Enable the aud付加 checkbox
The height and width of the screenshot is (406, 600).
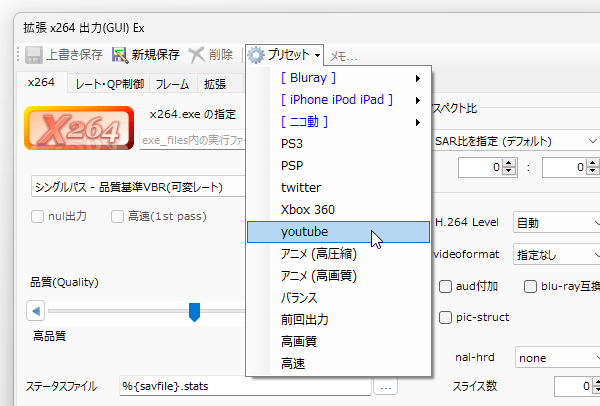pyautogui.click(x=445, y=287)
